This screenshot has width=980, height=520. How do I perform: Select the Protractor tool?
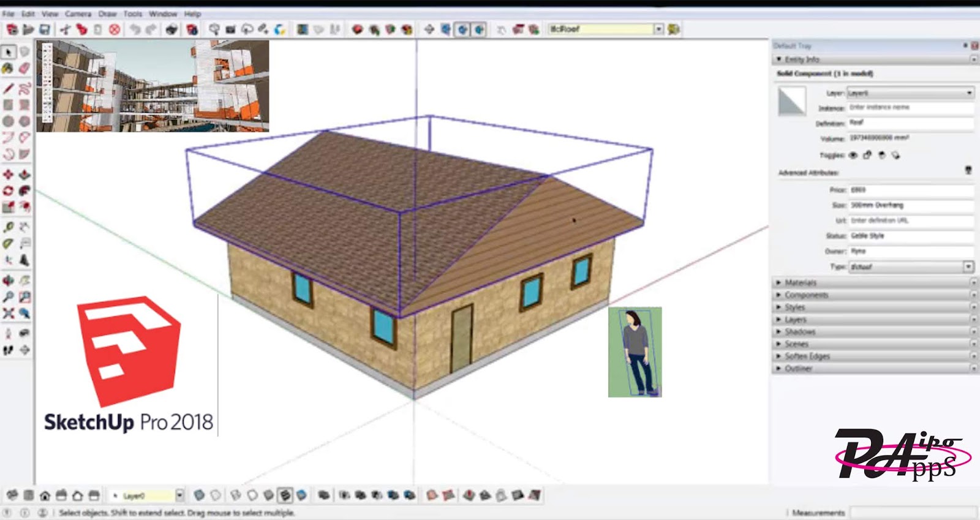pyautogui.click(x=8, y=243)
